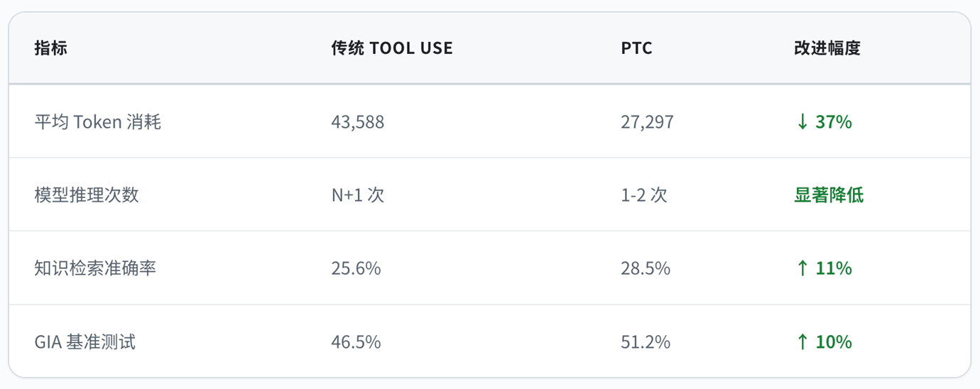Select the 知识检索准确率 row label
This screenshot has width=980, height=389.
point(95,268)
